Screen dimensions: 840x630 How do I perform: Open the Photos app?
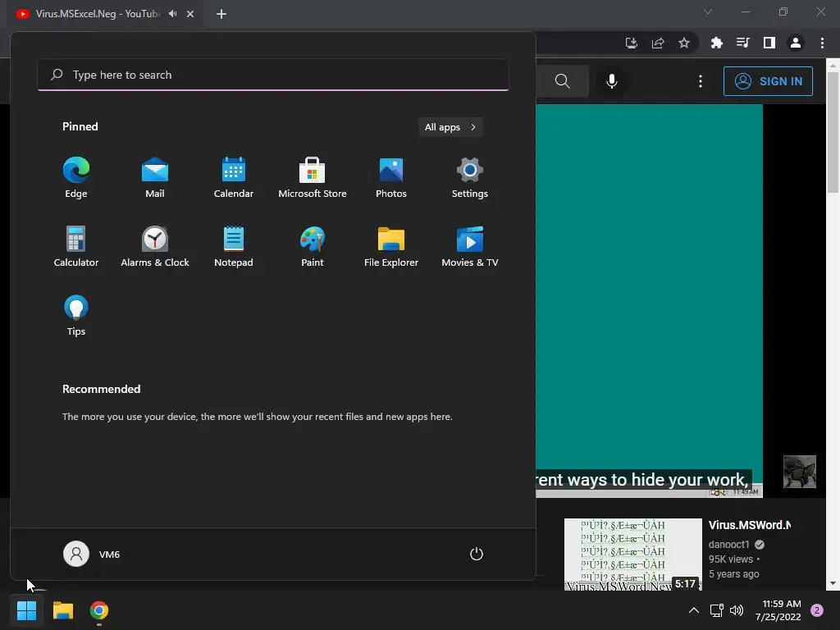tap(391, 177)
